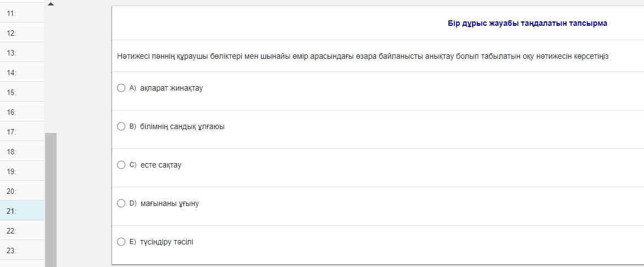
Task: Select radio option A) ақпарат жинақтау
Action: 121,88
